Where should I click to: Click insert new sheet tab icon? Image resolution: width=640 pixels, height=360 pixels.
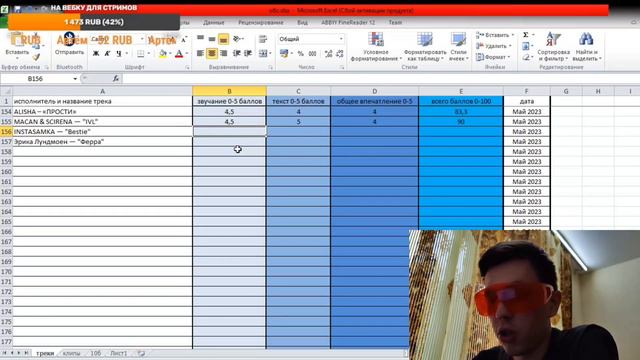tap(141, 353)
